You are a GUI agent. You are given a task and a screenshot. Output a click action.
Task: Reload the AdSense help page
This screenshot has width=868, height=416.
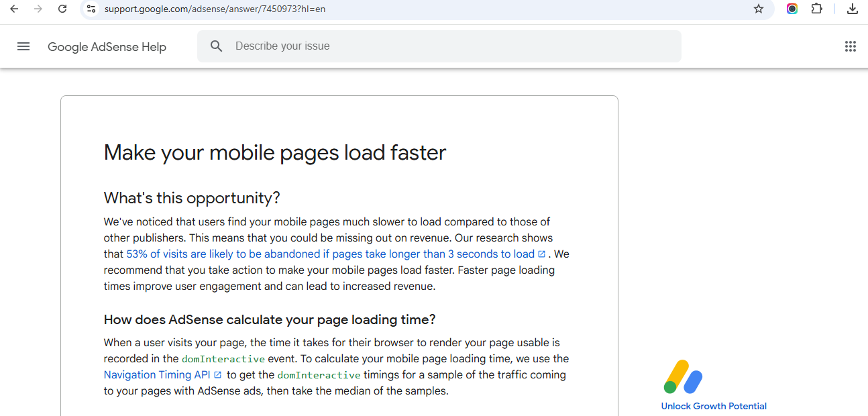(62, 9)
